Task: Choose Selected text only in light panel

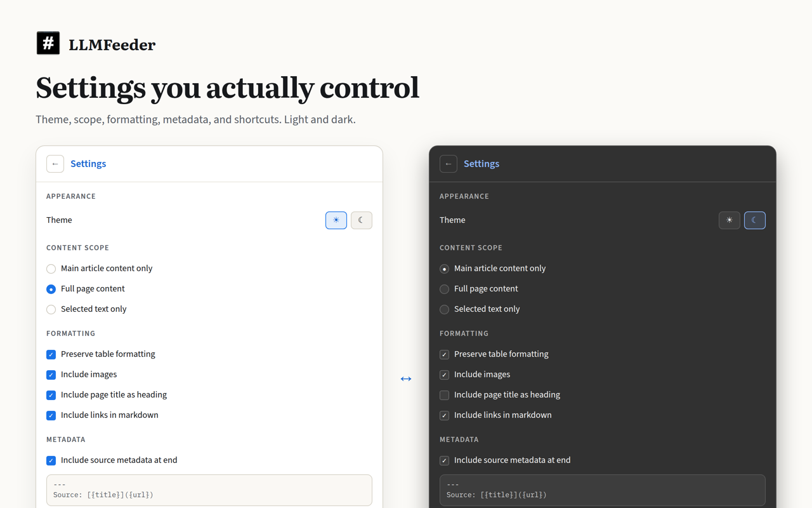Action: (x=51, y=309)
